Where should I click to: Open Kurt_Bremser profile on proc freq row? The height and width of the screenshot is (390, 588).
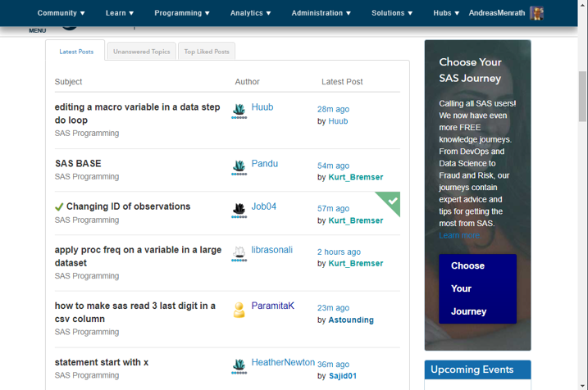point(355,263)
